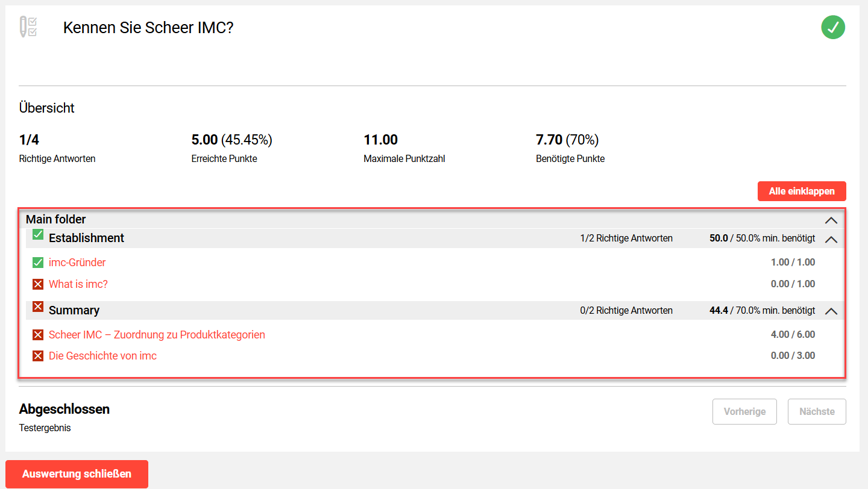This screenshot has height=489, width=868.
Task: Click the Maximale Punktzahl label
Action: 404,159
